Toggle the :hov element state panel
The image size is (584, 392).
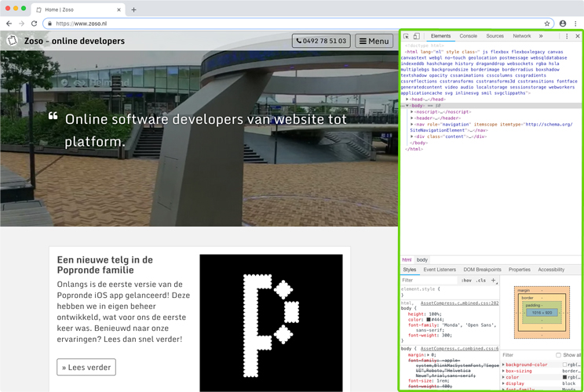[x=466, y=280]
